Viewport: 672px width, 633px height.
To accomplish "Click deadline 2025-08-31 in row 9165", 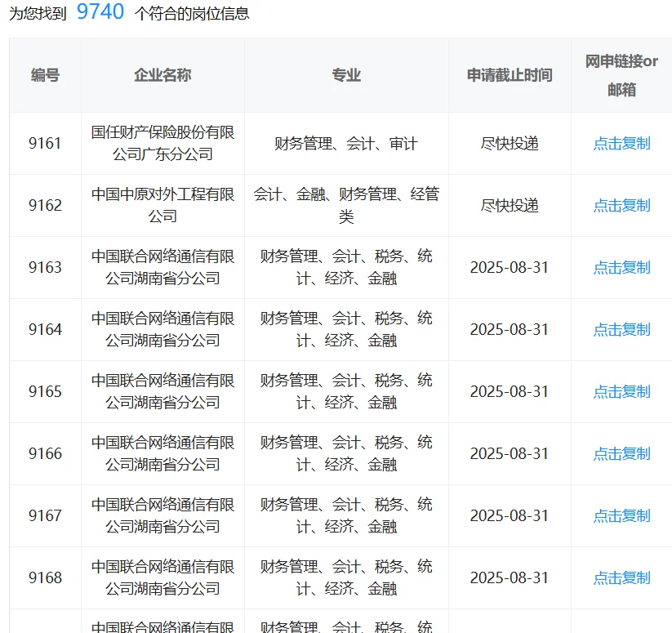I will click(x=510, y=391).
